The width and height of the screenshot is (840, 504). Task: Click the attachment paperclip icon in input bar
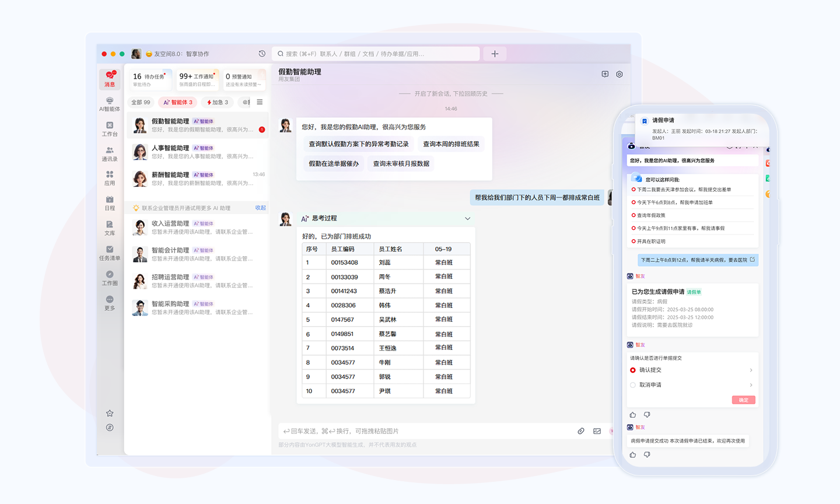pyautogui.click(x=581, y=431)
